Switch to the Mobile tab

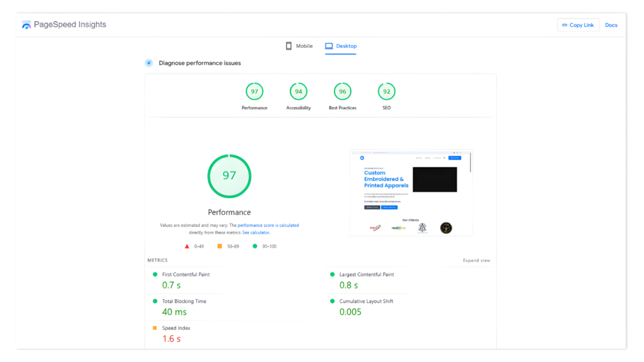pos(299,46)
